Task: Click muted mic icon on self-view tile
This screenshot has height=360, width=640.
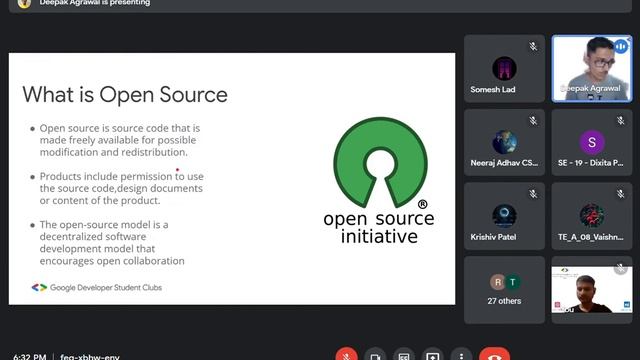Action: point(620,268)
